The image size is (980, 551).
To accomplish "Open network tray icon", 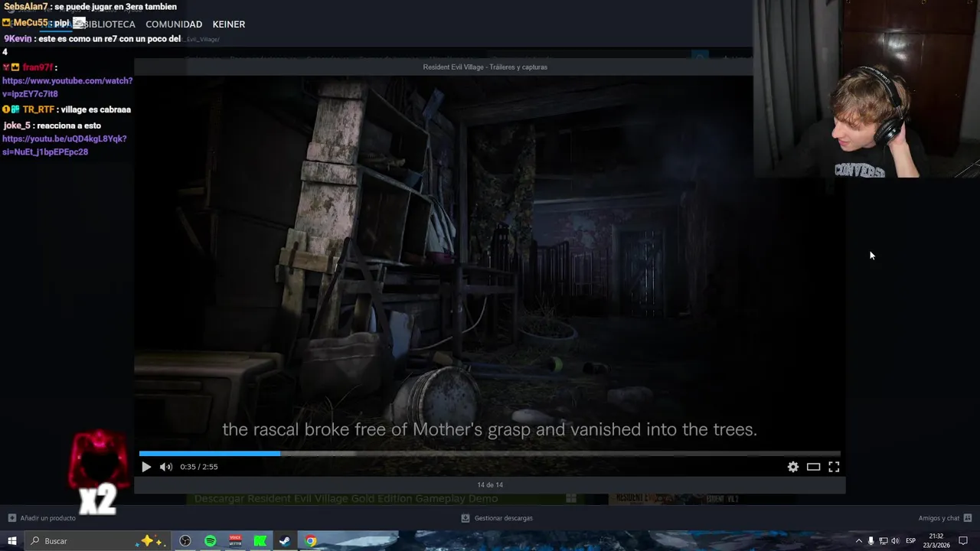I will (883, 541).
